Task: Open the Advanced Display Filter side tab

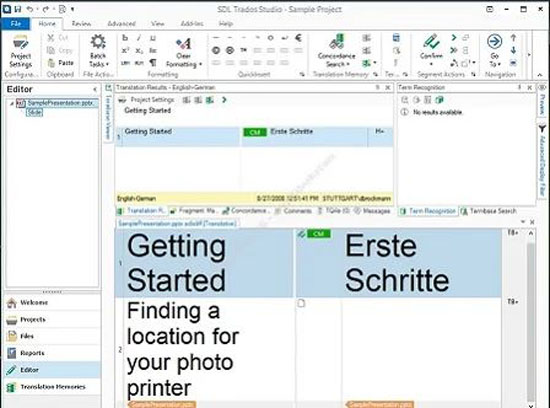Action: click(543, 160)
